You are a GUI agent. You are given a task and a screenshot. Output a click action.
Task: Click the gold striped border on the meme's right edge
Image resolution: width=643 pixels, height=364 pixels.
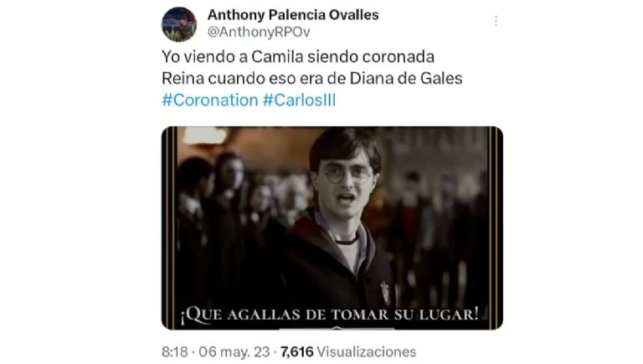coord(495,228)
